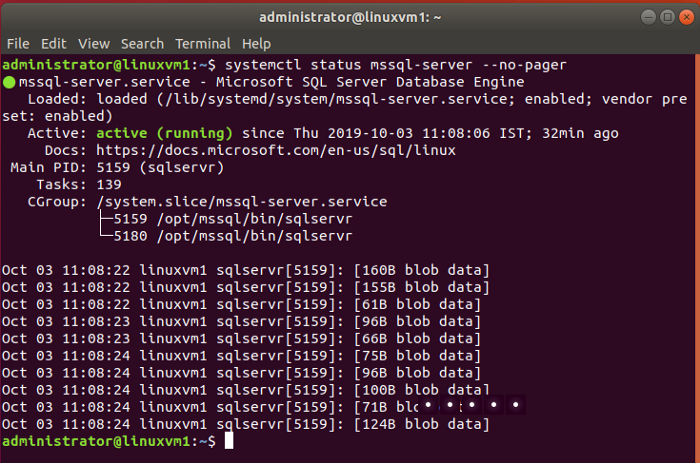Click 'Microsoft SQL Server Database Engine' description
Image resolution: width=700 pixels, height=463 pixels.
click(x=370, y=82)
